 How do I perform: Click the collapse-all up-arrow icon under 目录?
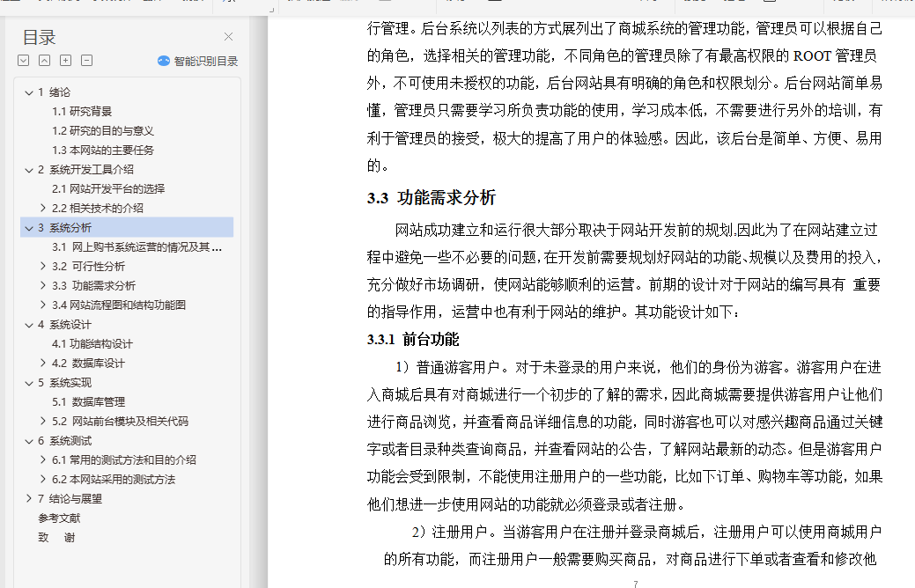[x=44, y=60]
